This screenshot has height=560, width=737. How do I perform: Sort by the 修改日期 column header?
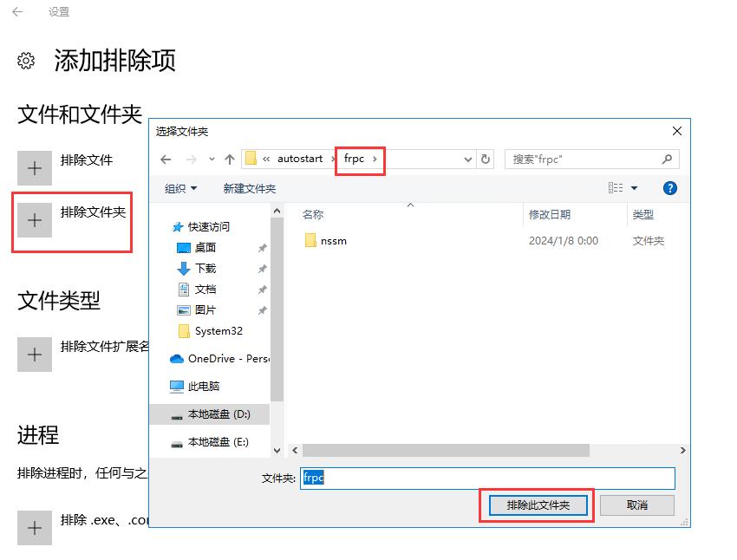click(550, 214)
